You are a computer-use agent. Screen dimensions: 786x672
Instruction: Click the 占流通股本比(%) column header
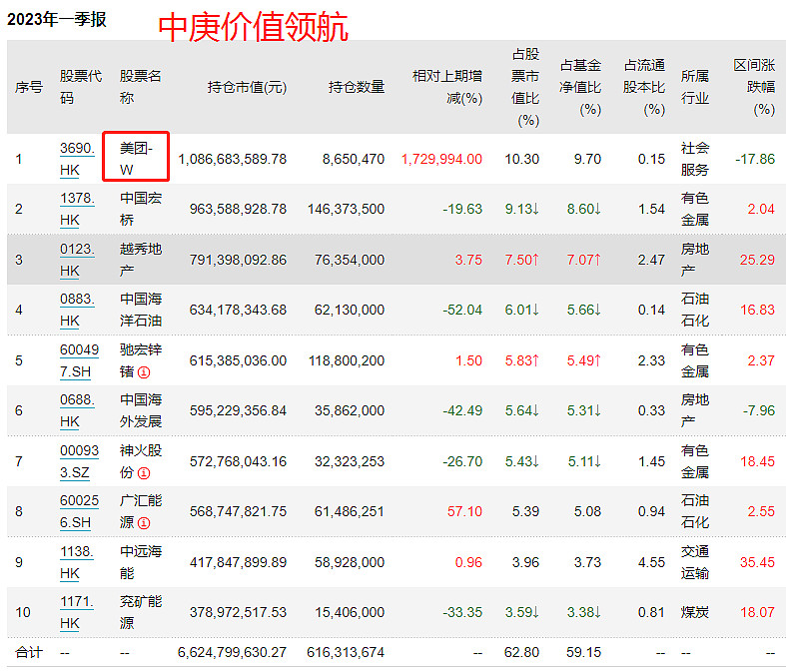[x=644, y=87]
